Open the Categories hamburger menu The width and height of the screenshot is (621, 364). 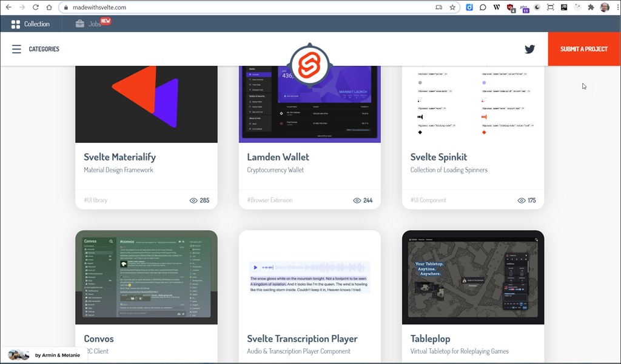click(x=16, y=49)
